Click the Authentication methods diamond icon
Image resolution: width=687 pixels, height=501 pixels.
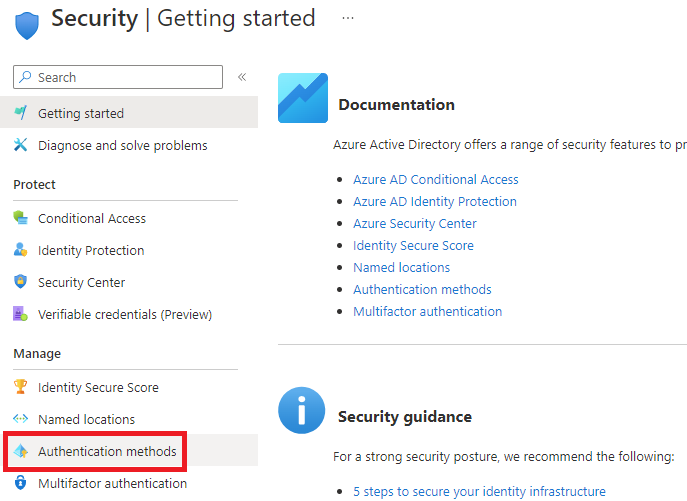tap(20, 451)
